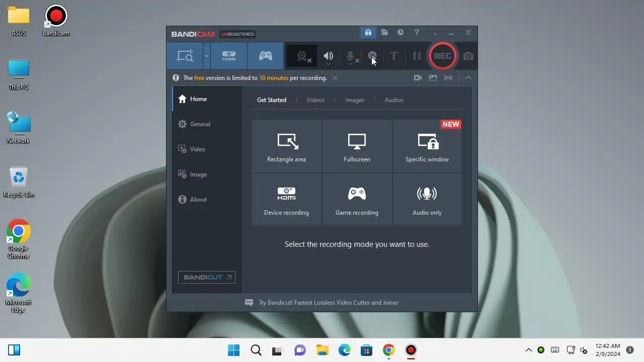Dismiss the free version notice
The image size is (644, 362).
coord(335,78)
